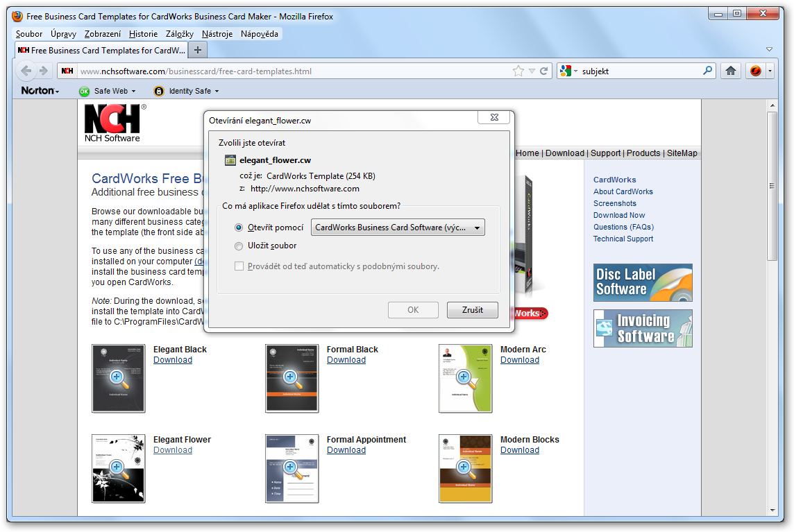This screenshot has height=532, width=794.
Task: Click the NCH site favicon in address bar
Action: coord(67,71)
